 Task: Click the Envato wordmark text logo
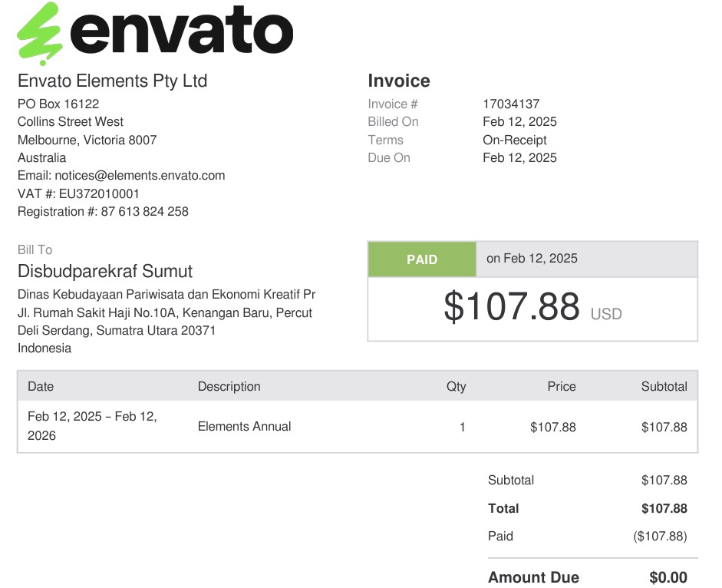(x=181, y=32)
